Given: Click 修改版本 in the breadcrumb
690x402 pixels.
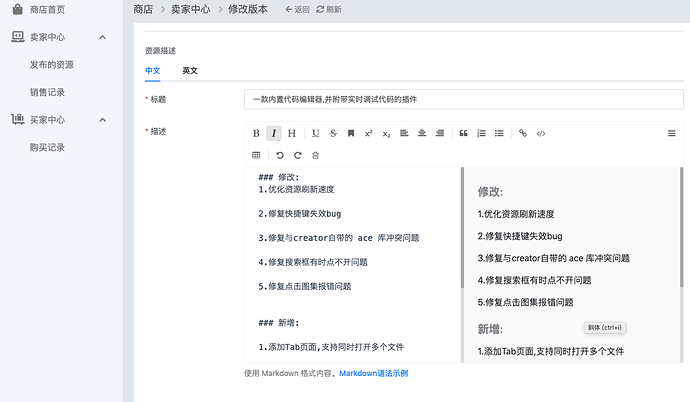Looking at the screenshot, I should coord(248,9).
